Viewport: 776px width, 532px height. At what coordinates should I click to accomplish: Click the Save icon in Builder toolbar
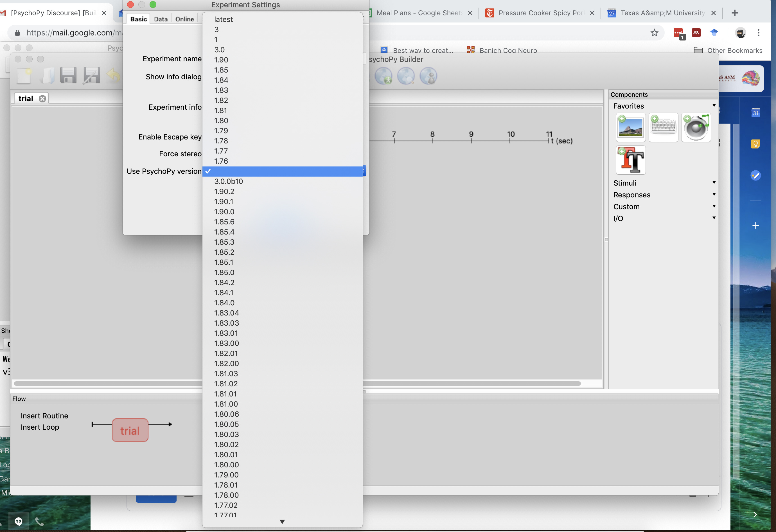(68, 75)
